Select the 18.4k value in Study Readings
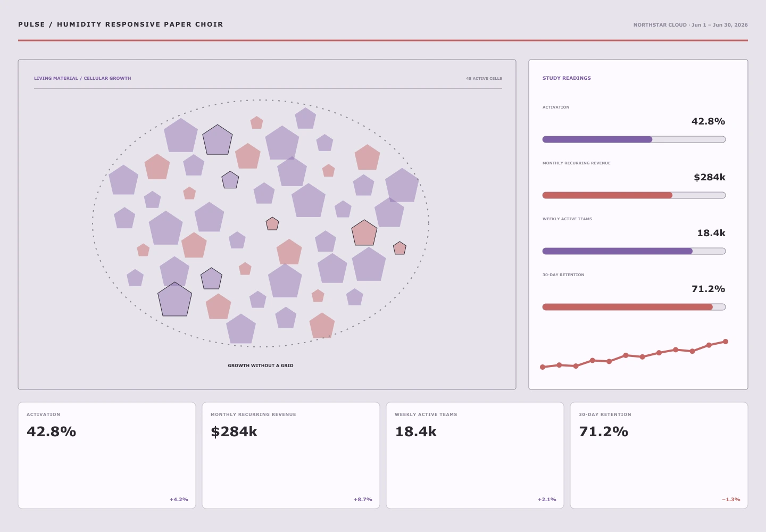The width and height of the screenshot is (766, 532). coord(711,233)
